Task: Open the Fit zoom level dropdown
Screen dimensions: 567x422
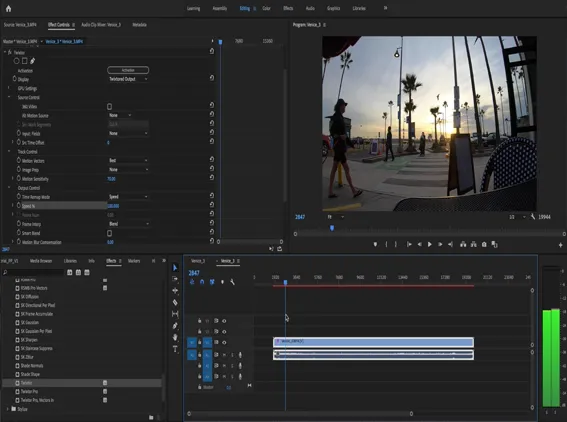Action: (x=335, y=217)
